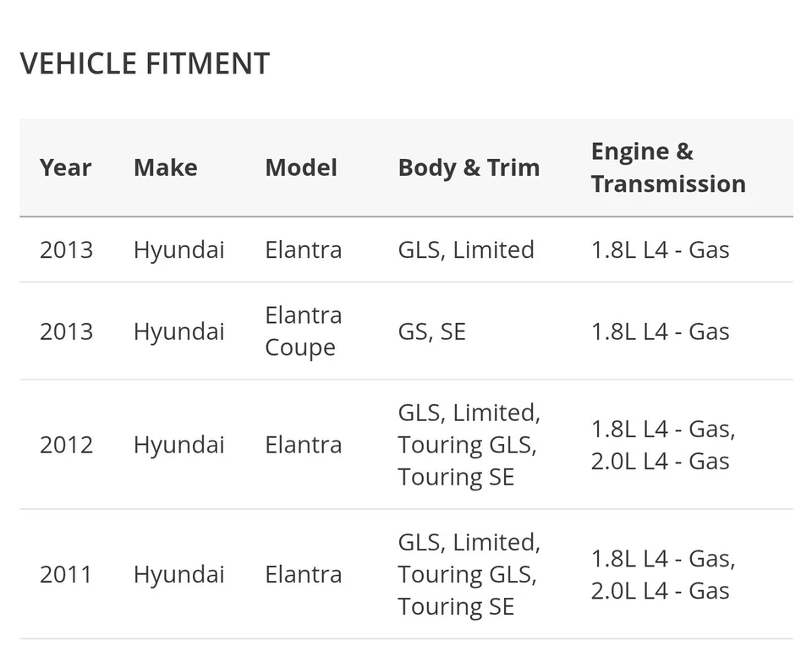Select the 2011 year cell
The image size is (812, 657).
[66, 574]
